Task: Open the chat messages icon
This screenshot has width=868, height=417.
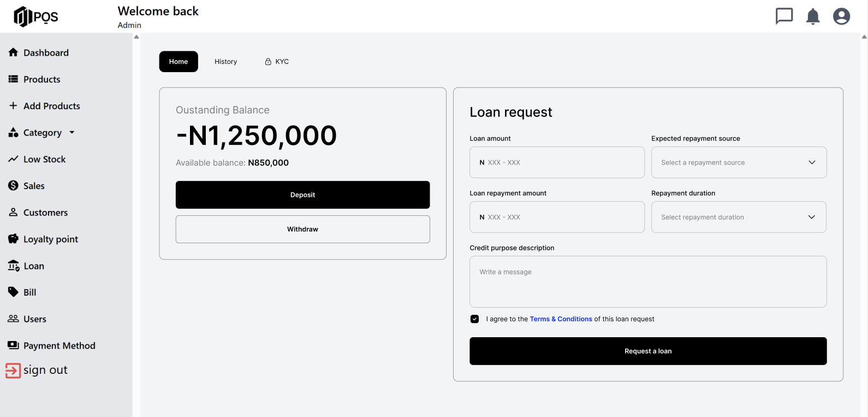Action: click(784, 16)
